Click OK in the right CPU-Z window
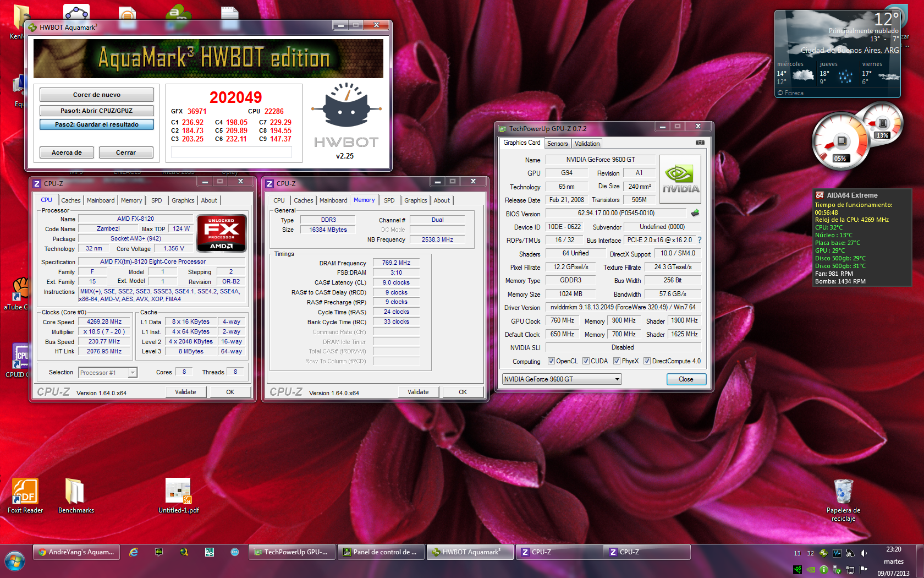Image resolution: width=924 pixels, height=578 pixels. pyautogui.click(x=463, y=392)
